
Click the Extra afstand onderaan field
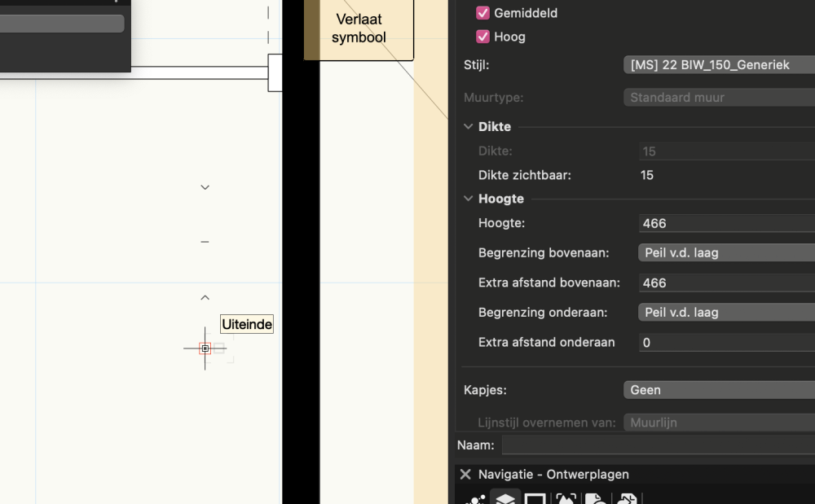(725, 343)
